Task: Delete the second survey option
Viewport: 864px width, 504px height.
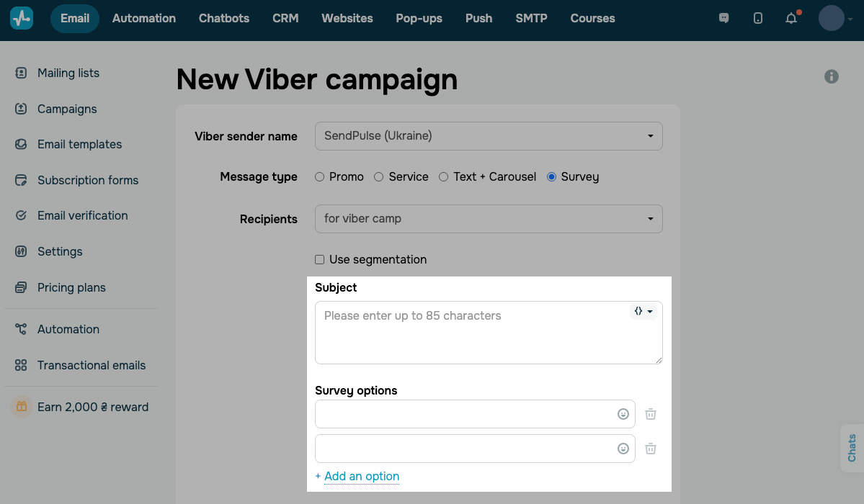Action: (x=651, y=449)
